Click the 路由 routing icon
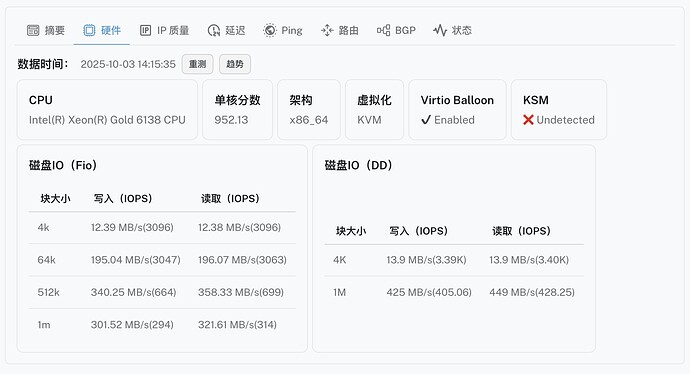 coord(327,30)
